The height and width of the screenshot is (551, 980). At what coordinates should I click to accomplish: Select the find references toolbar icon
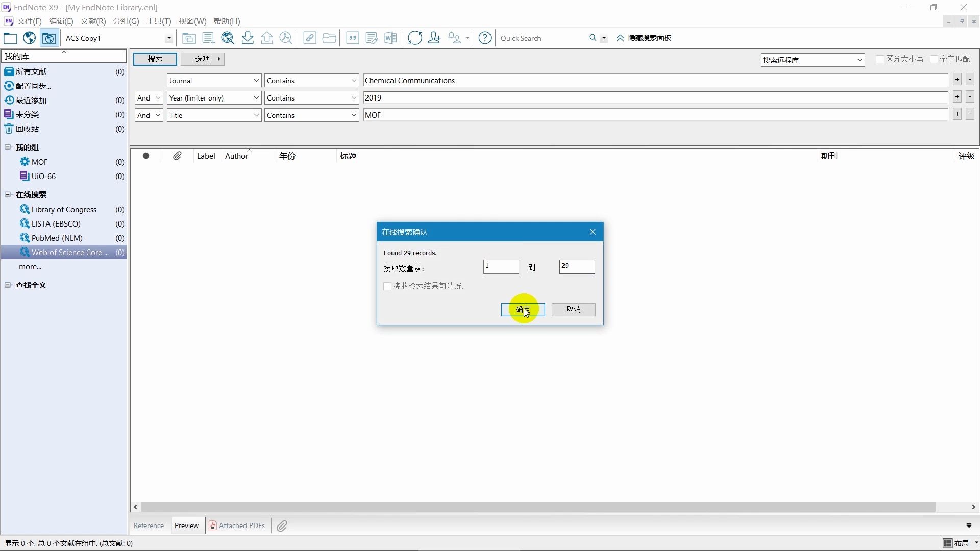coord(228,38)
